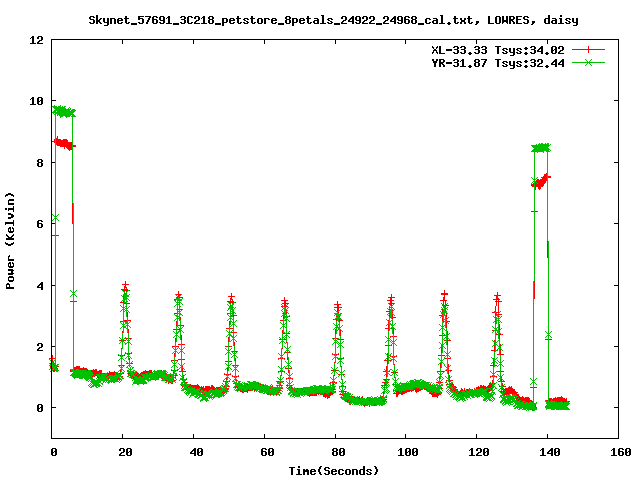
Task: Click the 20 tick on the time axis
Action: pyautogui.click(x=124, y=452)
